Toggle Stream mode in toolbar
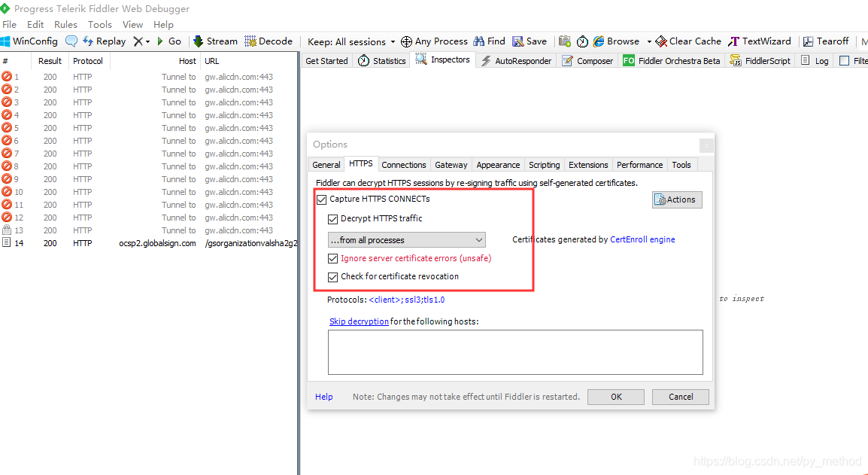The width and height of the screenshot is (868, 475). [x=215, y=41]
